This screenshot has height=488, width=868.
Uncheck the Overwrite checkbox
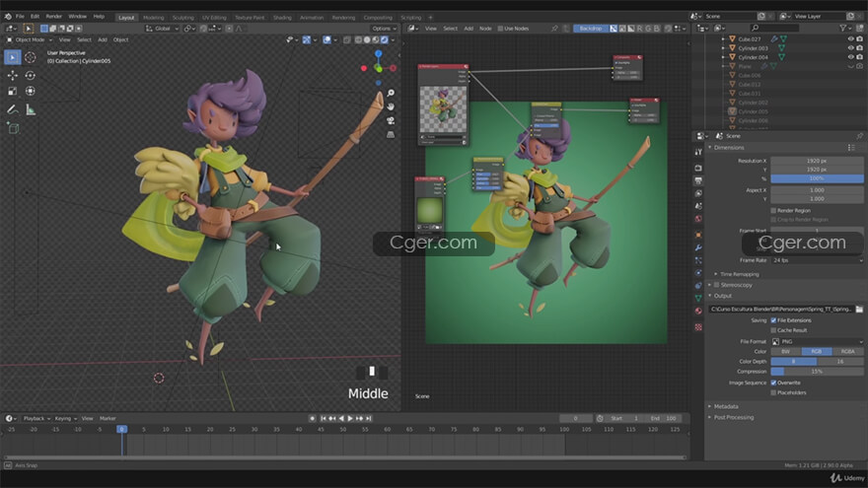[773, 383]
